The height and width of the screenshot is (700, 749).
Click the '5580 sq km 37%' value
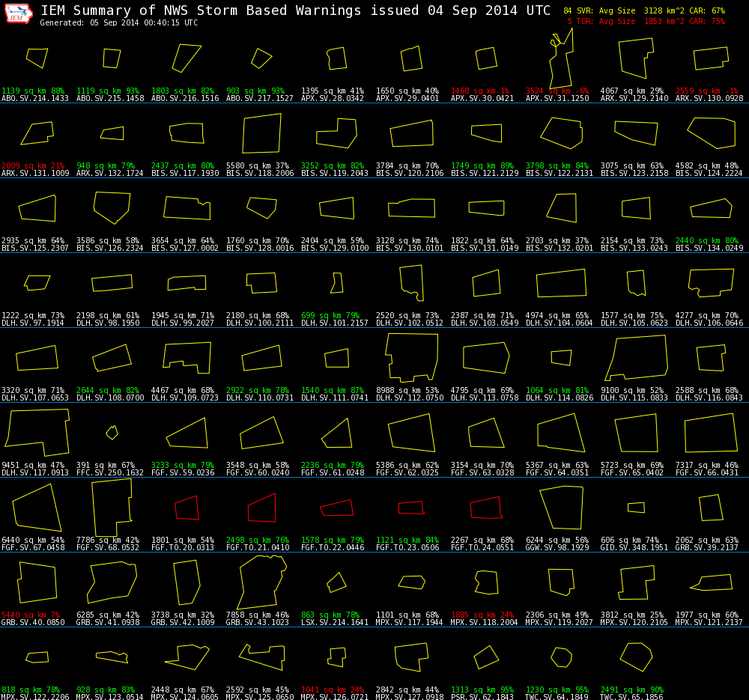tap(258, 165)
